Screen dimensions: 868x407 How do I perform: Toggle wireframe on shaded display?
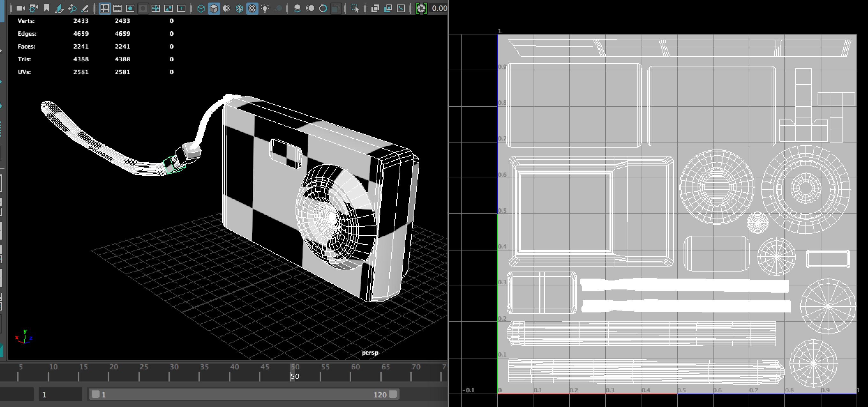[239, 8]
